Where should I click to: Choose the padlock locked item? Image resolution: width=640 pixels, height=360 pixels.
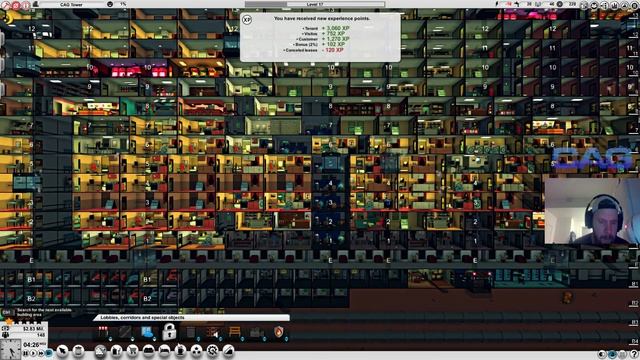click(x=169, y=332)
